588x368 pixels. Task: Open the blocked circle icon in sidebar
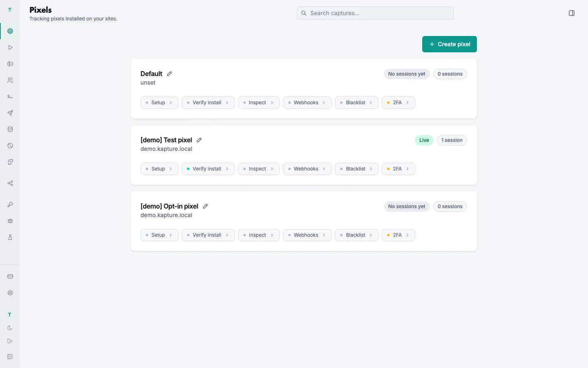coord(10,146)
